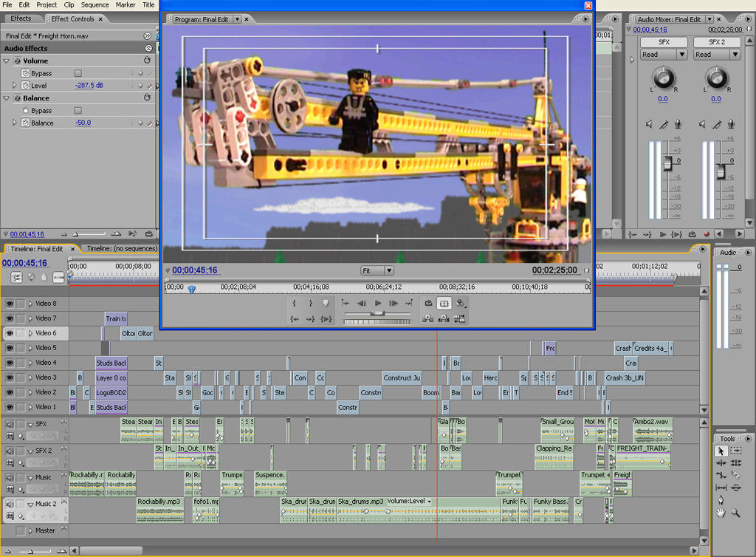
Task: Expand the Video 4 track
Action: (30, 363)
